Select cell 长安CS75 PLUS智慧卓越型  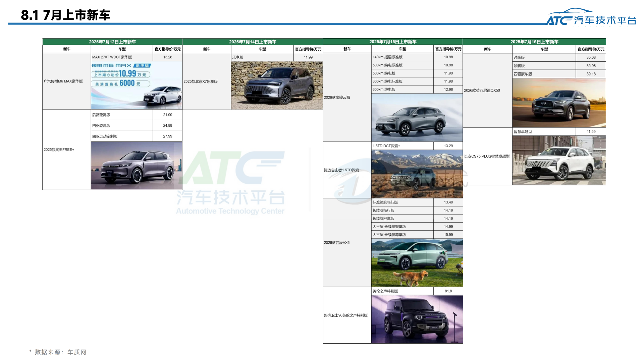point(488,156)
